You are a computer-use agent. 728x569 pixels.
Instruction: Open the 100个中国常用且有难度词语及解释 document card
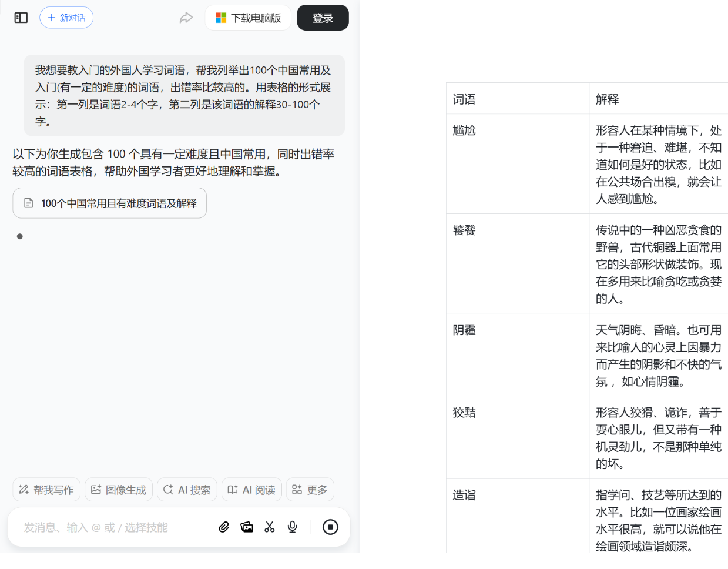[x=110, y=203]
